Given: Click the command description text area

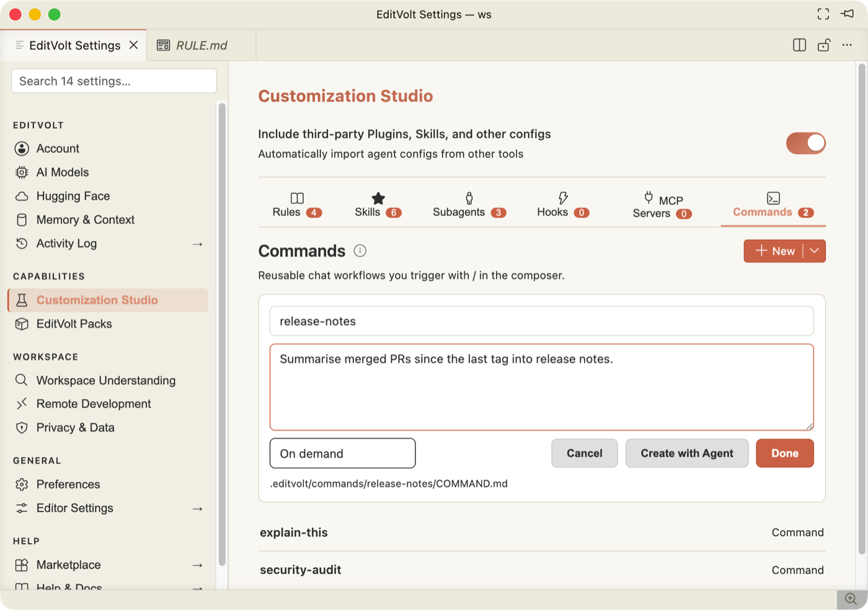Looking at the screenshot, I should [542, 387].
